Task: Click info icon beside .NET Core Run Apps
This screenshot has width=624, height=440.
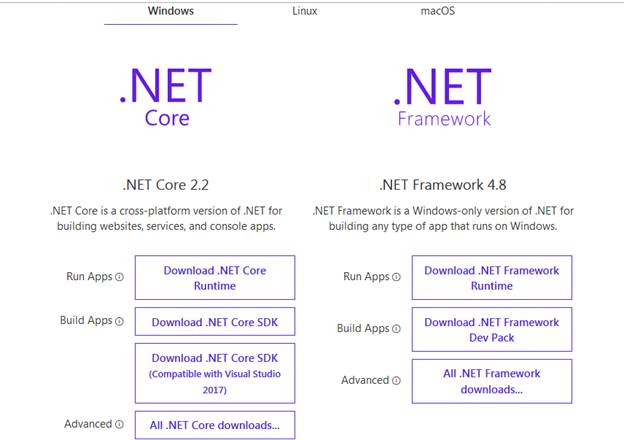Action: (119, 277)
